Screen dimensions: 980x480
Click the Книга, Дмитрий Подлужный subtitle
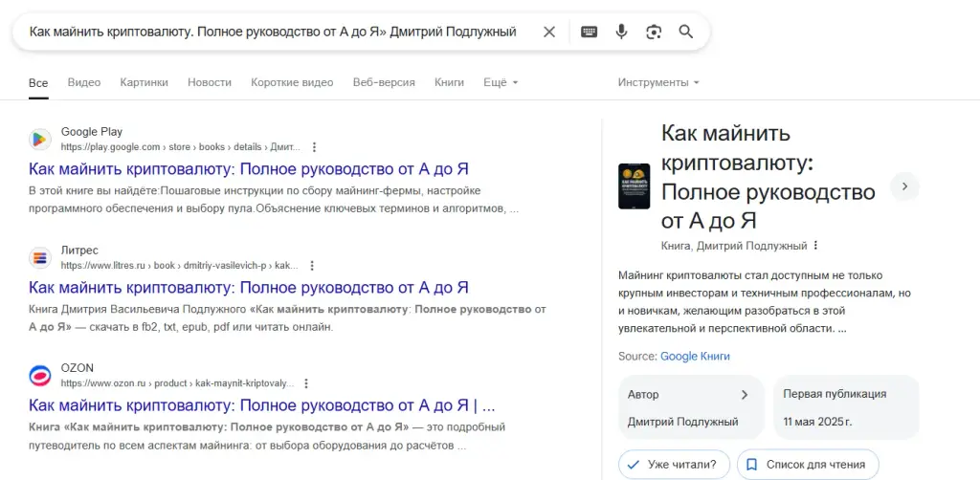(734, 246)
